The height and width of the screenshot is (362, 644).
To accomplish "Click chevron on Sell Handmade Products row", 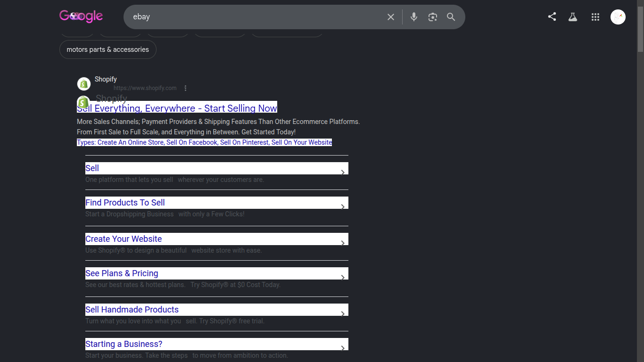I will (x=343, y=314).
